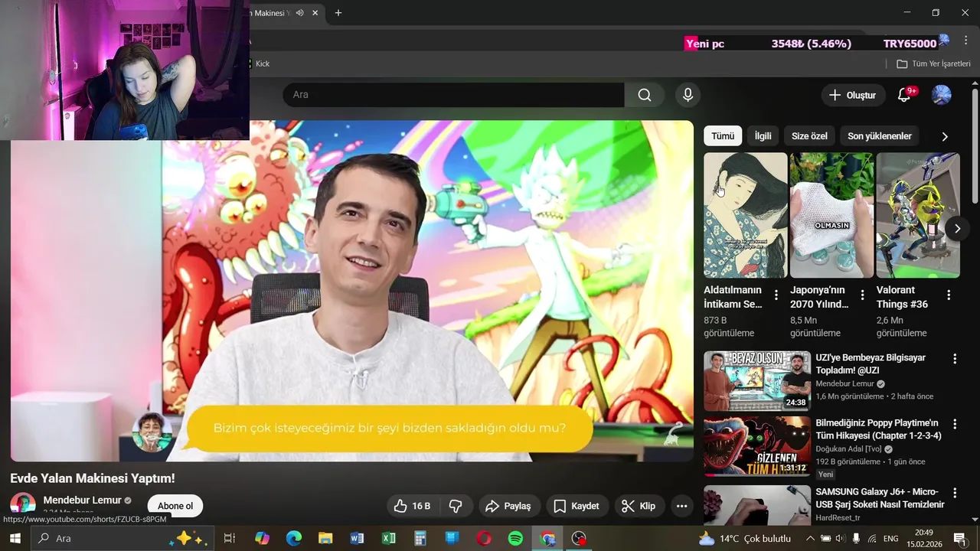Open Task View on the taskbar
The image size is (980, 551).
pyautogui.click(x=229, y=538)
